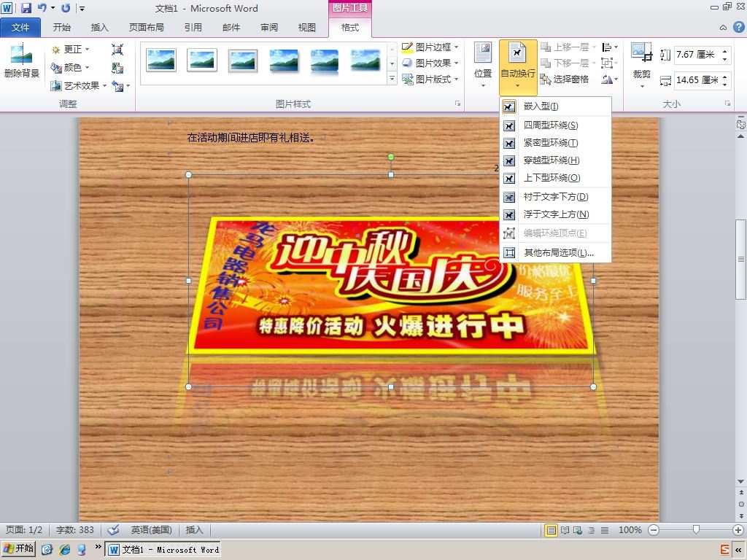Viewport: 747px width, 560px height.
Task: Click the vertical scrollbar thumb
Action: click(x=741, y=260)
